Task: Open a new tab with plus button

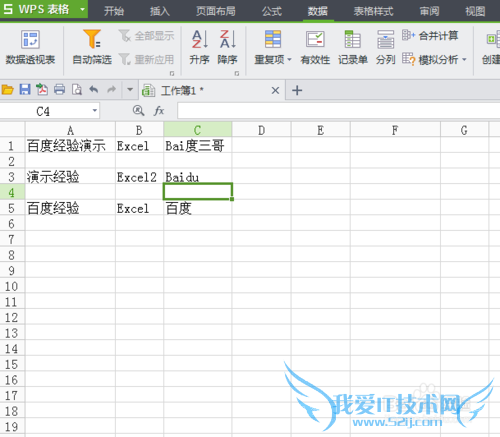Action: [297, 90]
